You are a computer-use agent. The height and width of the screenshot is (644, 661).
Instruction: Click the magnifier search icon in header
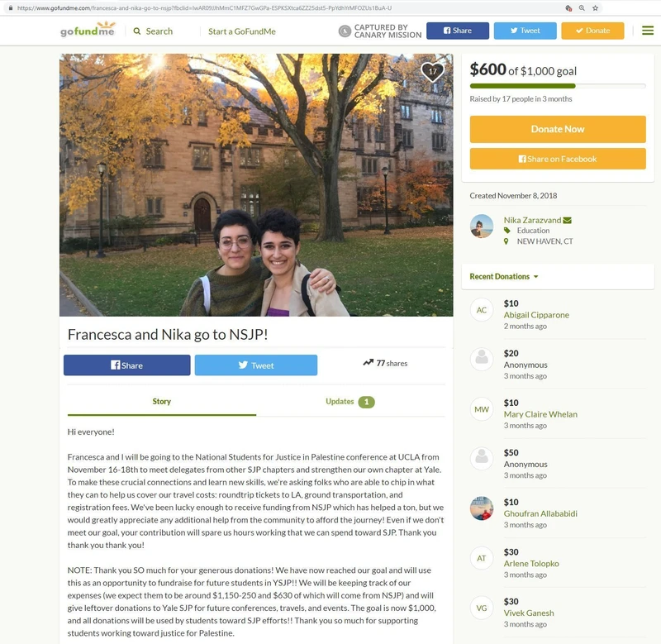click(x=137, y=31)
